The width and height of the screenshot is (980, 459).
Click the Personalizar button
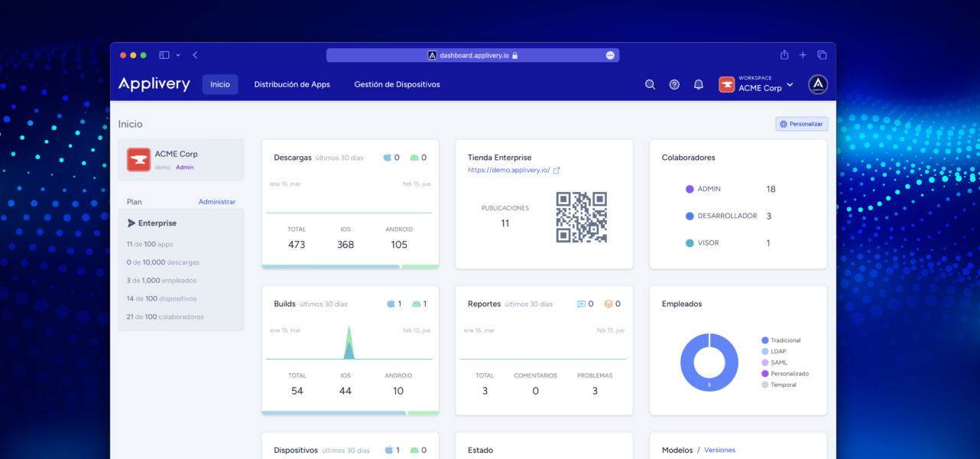click(801, 124)
